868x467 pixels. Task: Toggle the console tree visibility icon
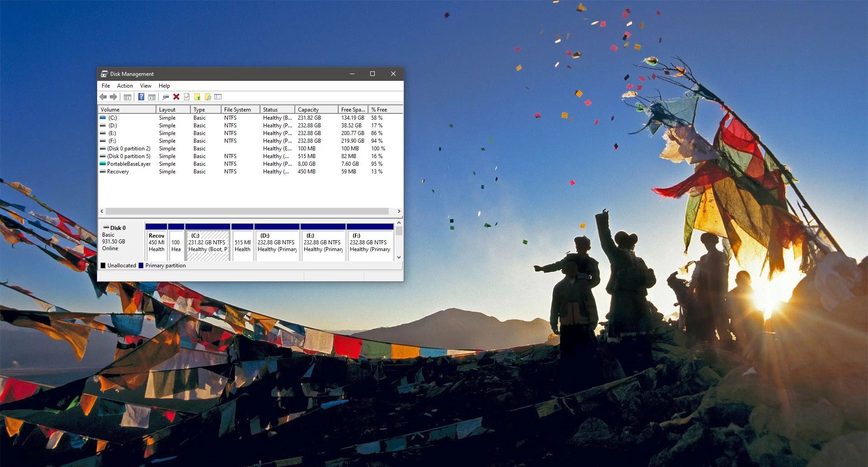(x=127, y=97)
